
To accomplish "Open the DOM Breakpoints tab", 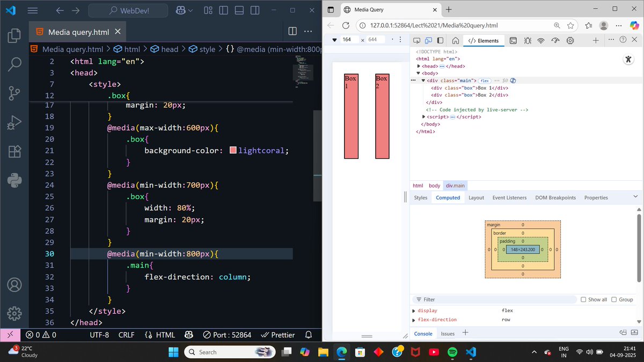I will 555,198.
